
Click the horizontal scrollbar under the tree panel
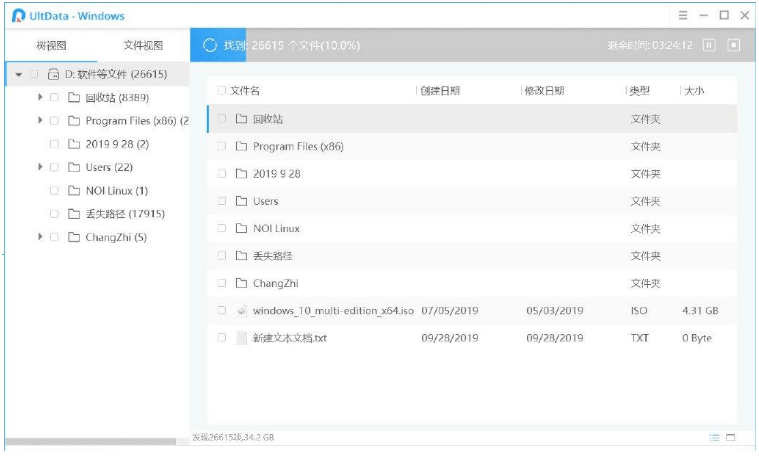pos(91,442)
